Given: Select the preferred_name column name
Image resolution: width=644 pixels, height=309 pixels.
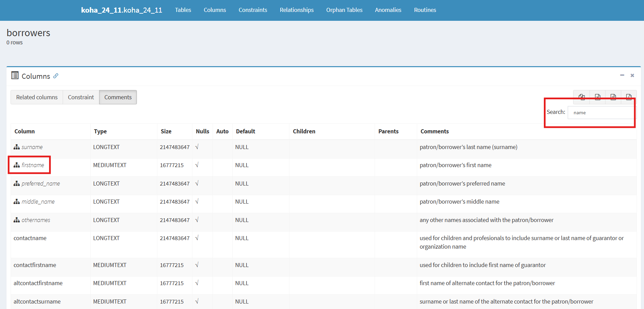Looking at the screenshot, I should click(41, 183).
